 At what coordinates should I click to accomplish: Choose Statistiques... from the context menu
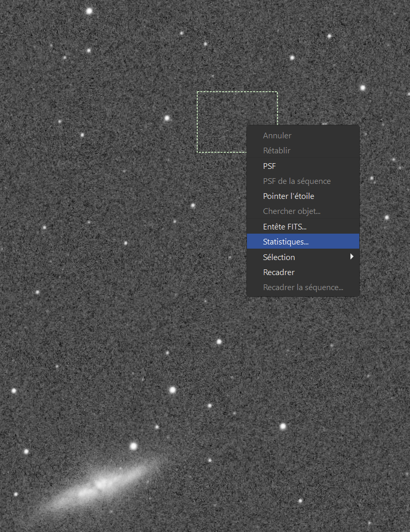click(x=303, y=241)
